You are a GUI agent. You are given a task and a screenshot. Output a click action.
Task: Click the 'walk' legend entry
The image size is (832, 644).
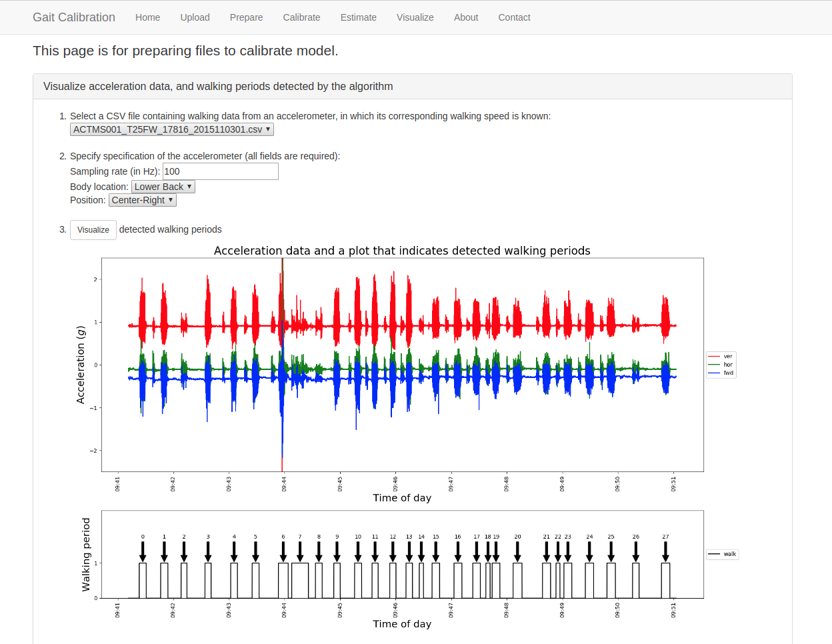pyautogui.click(x=723, y=554)
